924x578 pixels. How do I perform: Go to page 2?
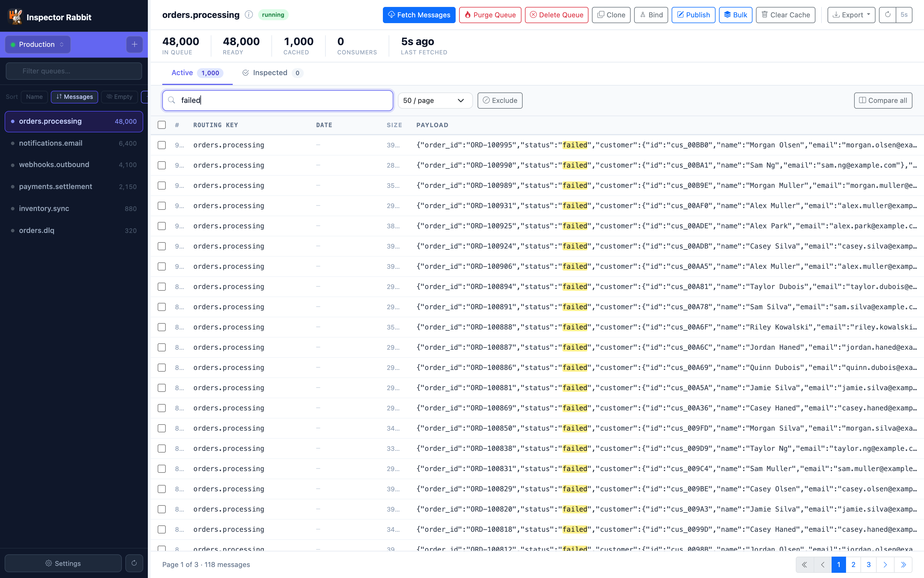point(853,565)
